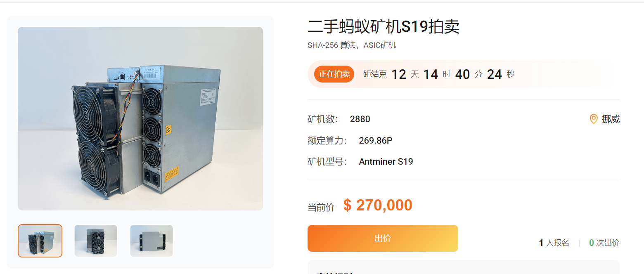Click the 正在拍卖 status badge
Screen dimensions: 644x274
[x=334, y=74]
